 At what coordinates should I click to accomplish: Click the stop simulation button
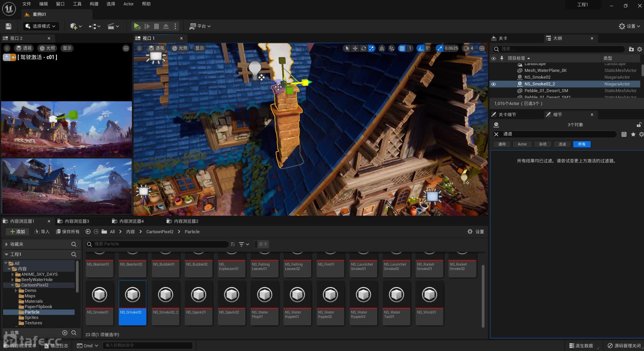(x=156, y=26)
